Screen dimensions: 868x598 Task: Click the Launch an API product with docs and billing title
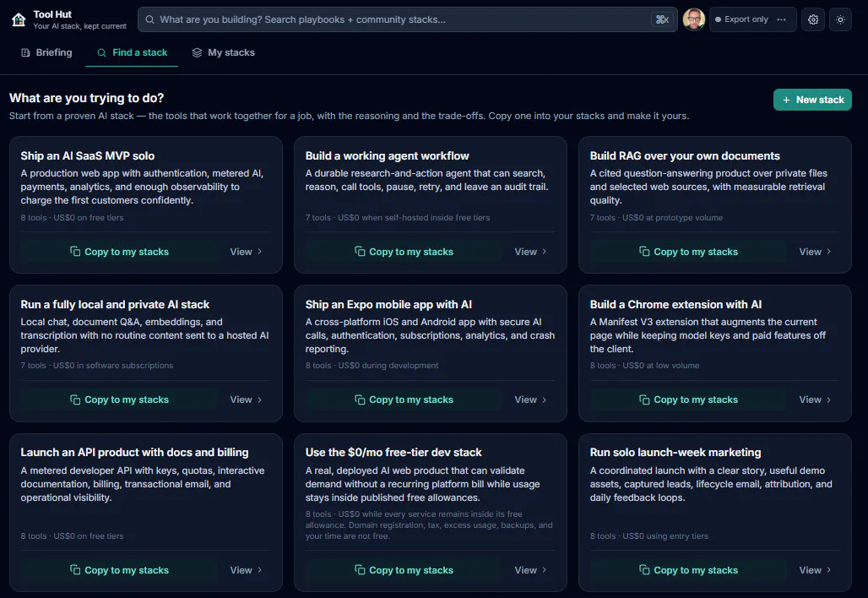pyautogui.click(x=134, y=453)
